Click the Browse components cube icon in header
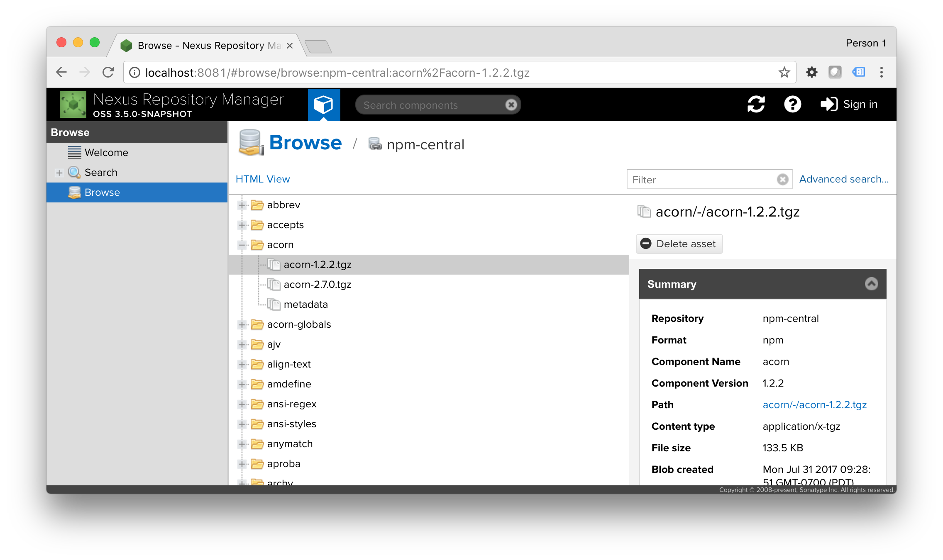943x560 pixels. [x=324, y=105]
